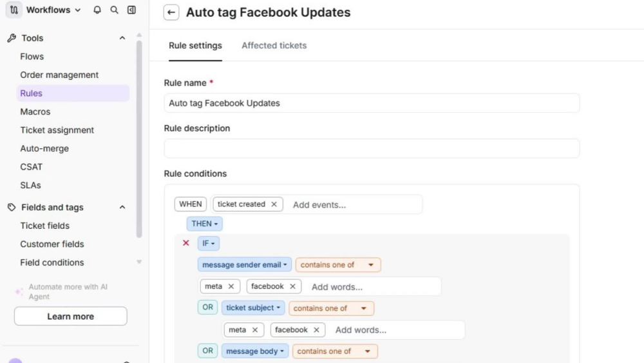644x363 pixels.
Task: Click the Fields and tags icon
Action: point(12,207)
